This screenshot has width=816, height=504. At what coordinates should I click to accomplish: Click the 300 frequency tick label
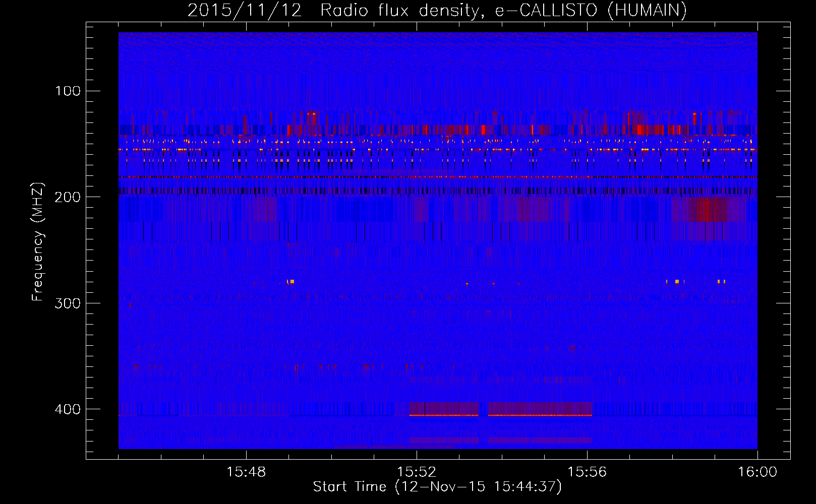click(x=68, y=303)
